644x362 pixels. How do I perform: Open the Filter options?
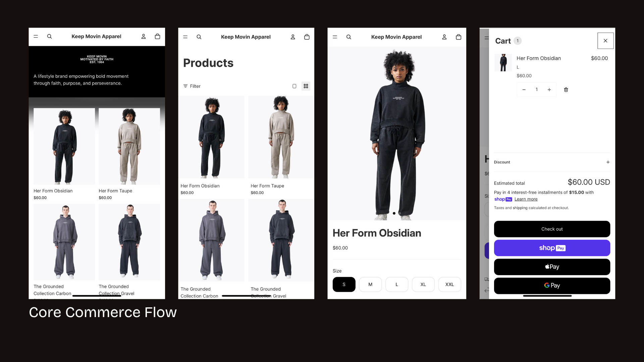coord(192,86)
